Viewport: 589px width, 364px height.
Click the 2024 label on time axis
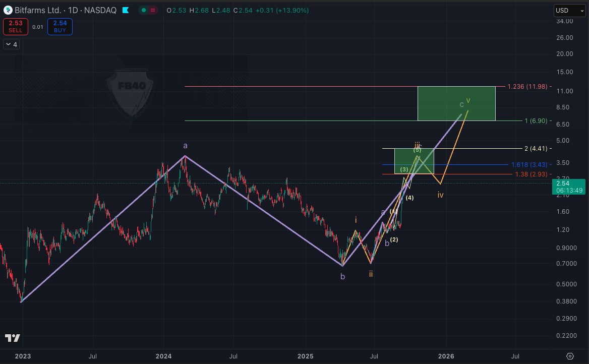click(x=163, y=356)
